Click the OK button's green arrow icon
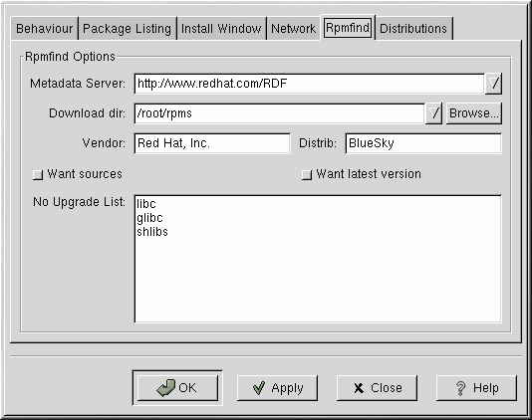This screenshot has height=420, width=532. 166,388
